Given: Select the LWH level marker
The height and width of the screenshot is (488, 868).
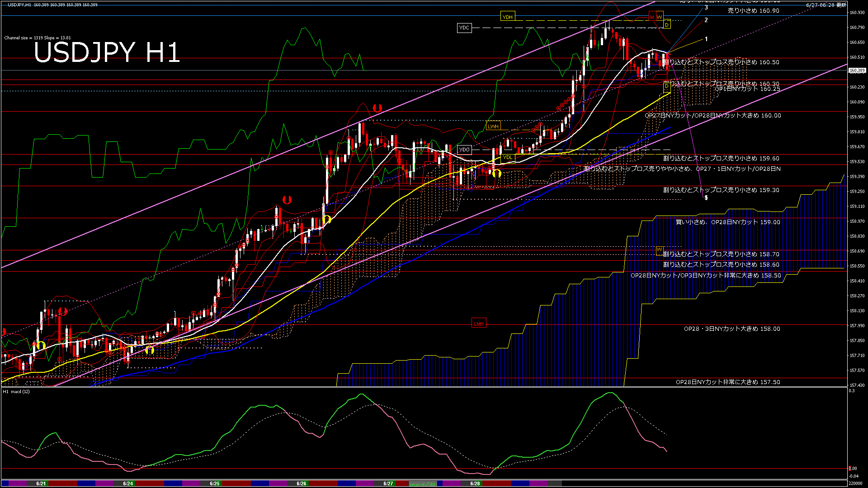Looking at the screenshot, I should coord(493,127).
